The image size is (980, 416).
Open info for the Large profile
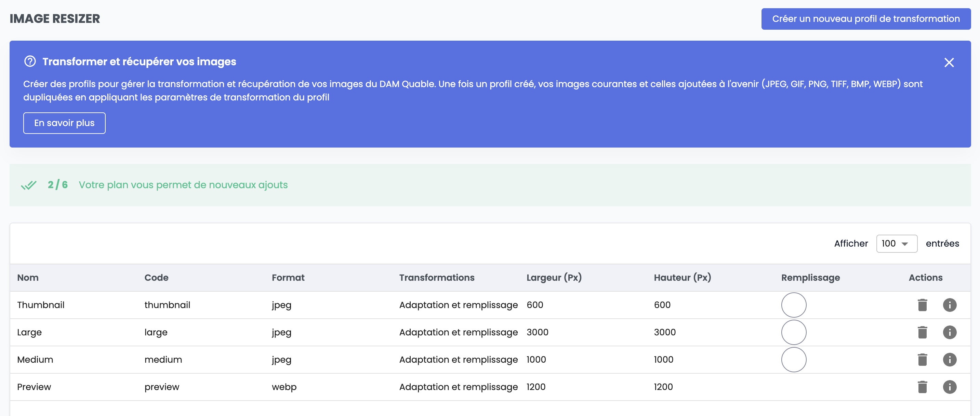click(950, 332)
